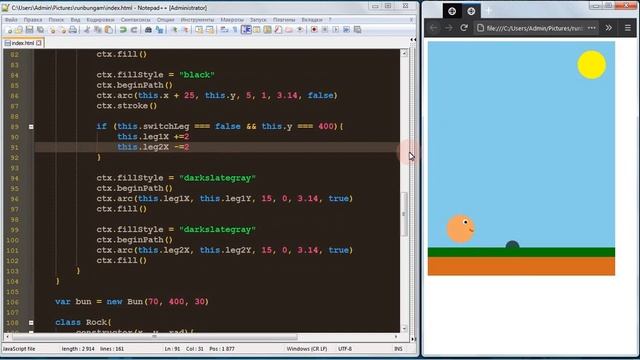
Task: Close the index.html tab via its X
Action: 38,43
